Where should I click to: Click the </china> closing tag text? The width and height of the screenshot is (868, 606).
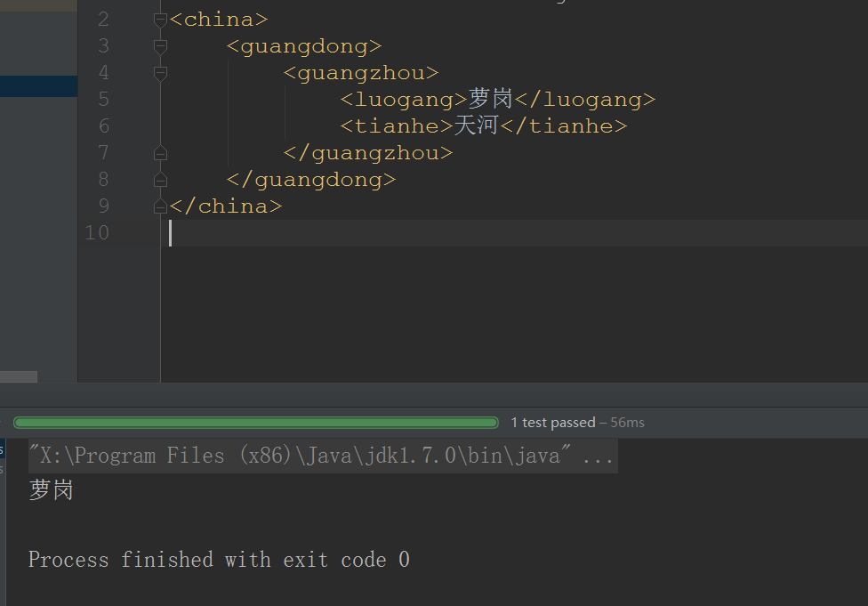pyautogui.click(x=226, y=206)
